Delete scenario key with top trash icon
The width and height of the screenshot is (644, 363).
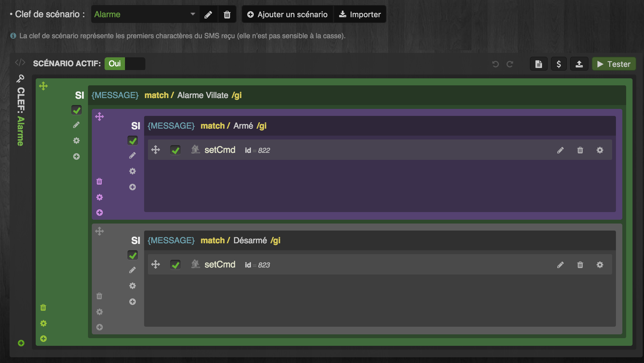[227, 15]
